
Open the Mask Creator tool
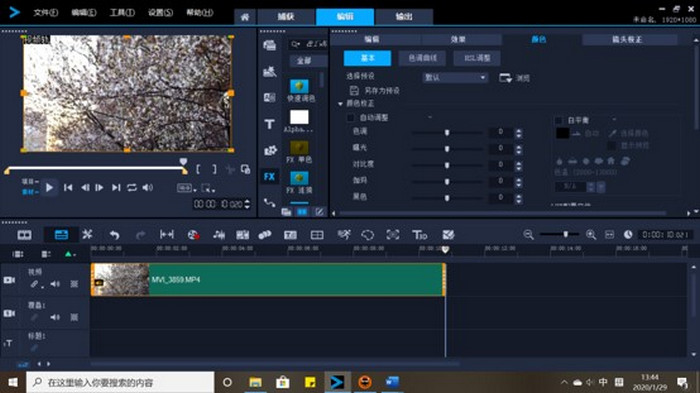367,235
